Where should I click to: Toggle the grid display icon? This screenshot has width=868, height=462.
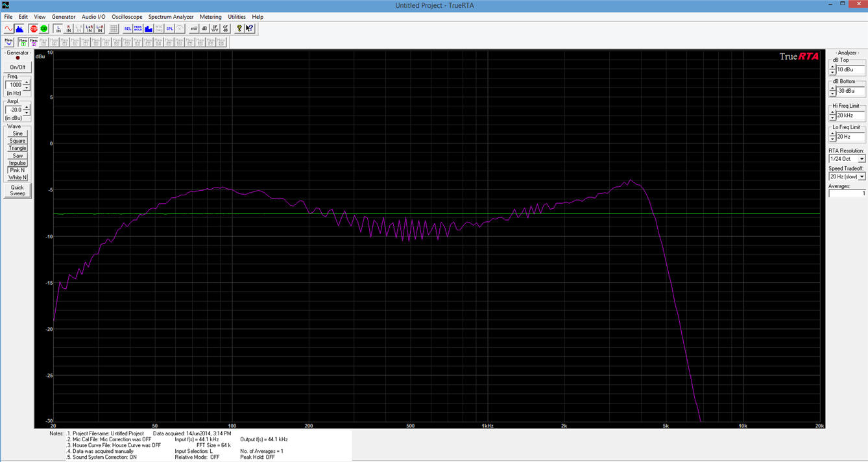114,29
